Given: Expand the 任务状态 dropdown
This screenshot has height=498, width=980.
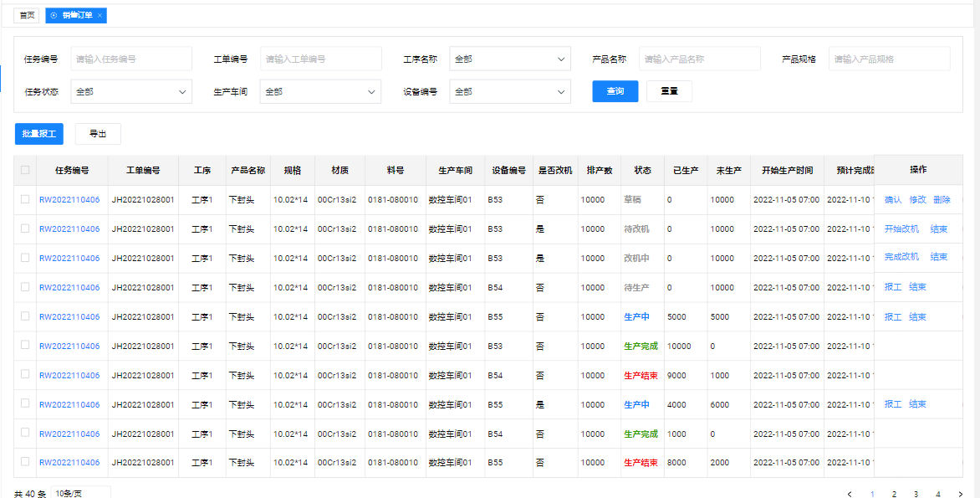Looking at the screenshot, I should coord(131,91).
